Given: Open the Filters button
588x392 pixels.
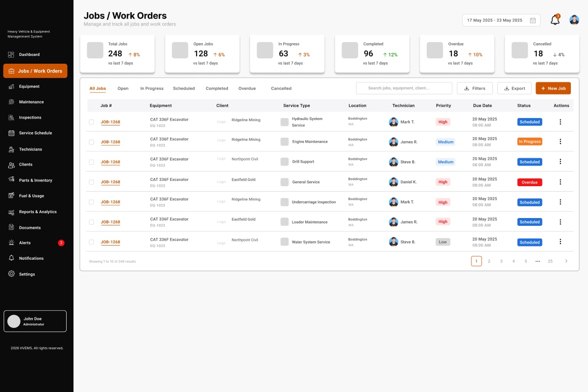Looking at the screenshot, I should tap(475, 88).
